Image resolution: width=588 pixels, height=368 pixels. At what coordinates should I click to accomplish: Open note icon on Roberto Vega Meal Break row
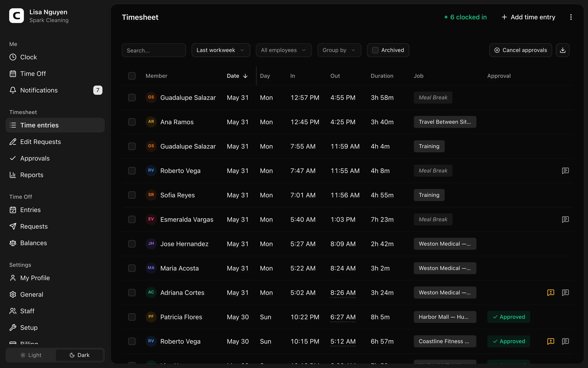click(x=565, y=171)
